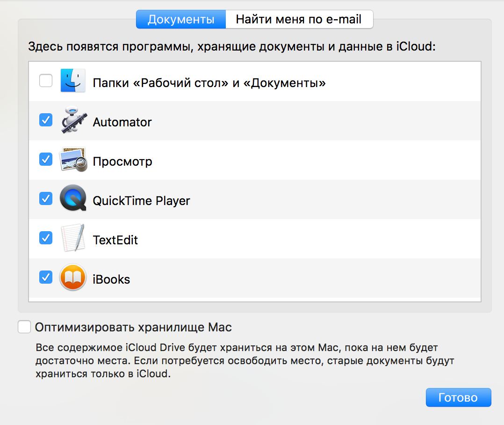504x425 pixels.
Task: Uncheck the Automator checkbox
Action: [x=46, y=120]
